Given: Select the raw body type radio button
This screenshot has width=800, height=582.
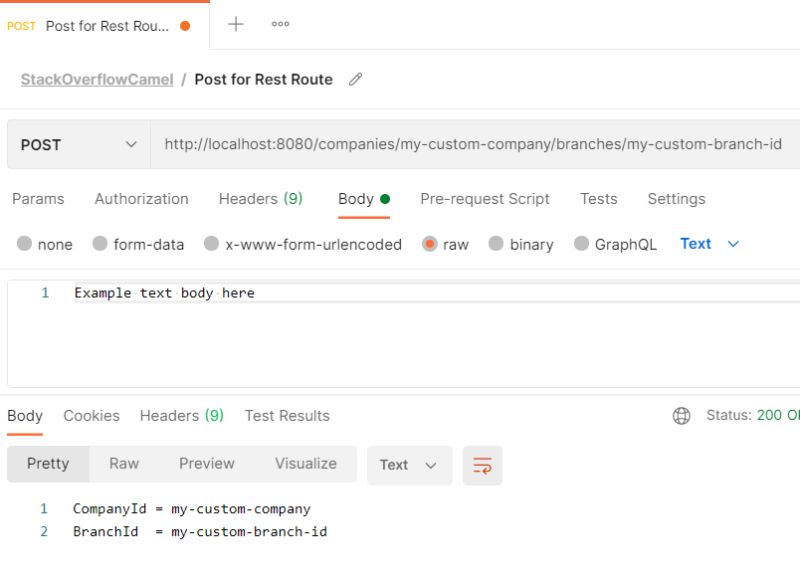Looking at the screenshot, I should coord(429,243).
